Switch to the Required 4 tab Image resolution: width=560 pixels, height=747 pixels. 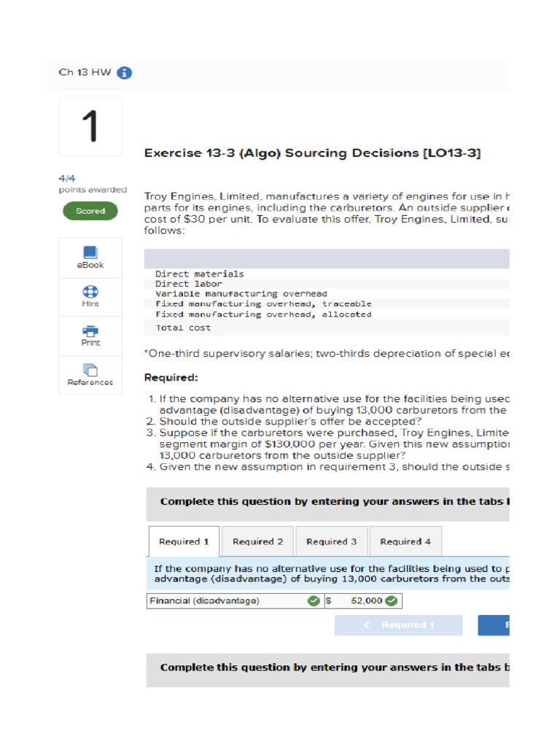[x=405, y=541]
